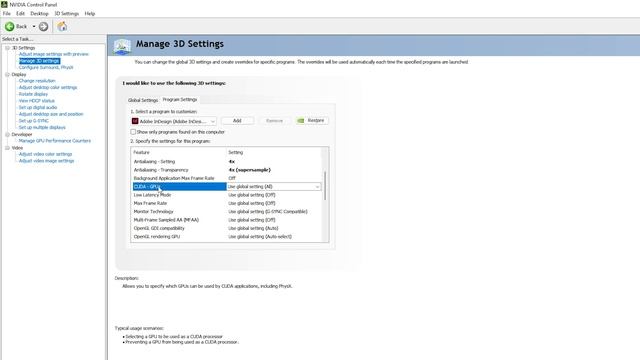Open Rotate display page
Image resolution: width=640 pixels, height=360 pixels.
pos(33,94)
